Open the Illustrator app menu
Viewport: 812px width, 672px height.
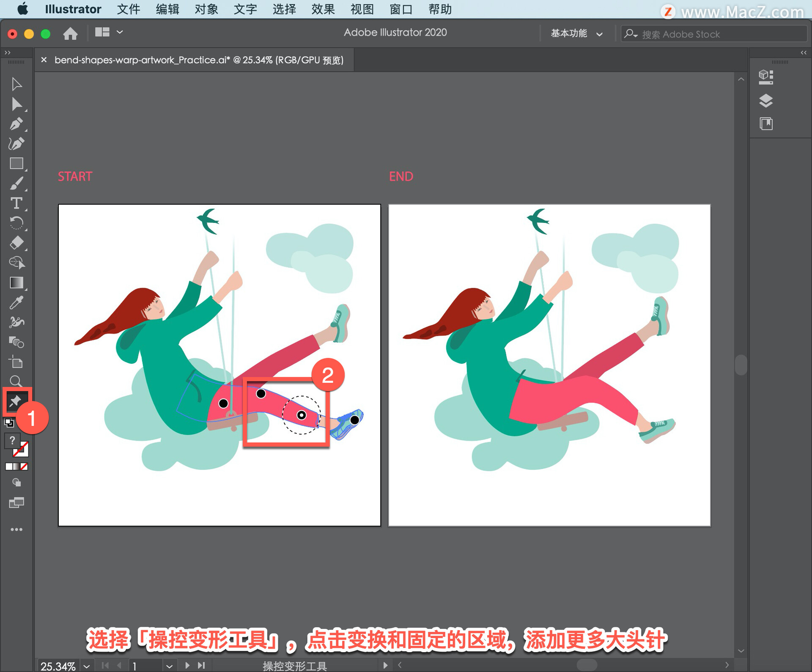click(73, 9)
